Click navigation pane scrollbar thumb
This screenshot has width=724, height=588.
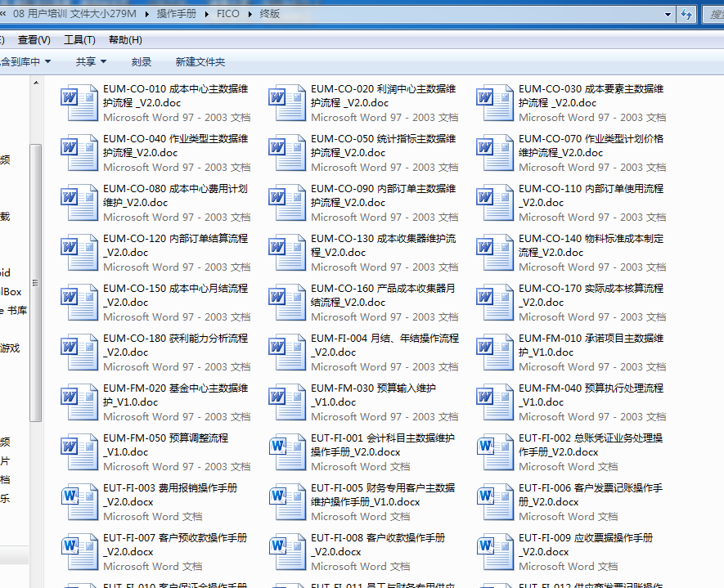point(35,282)
